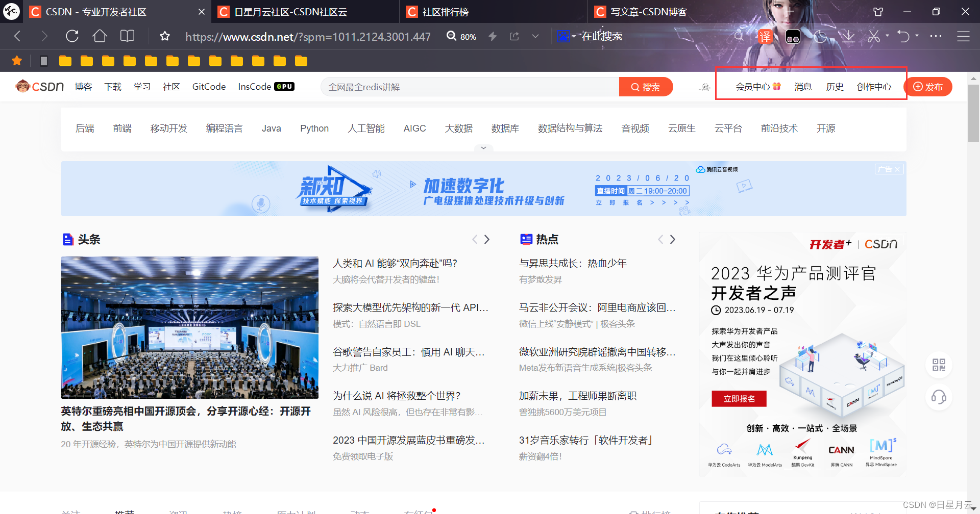
Task: Expand category list chevron below categories
Action: 483,148
